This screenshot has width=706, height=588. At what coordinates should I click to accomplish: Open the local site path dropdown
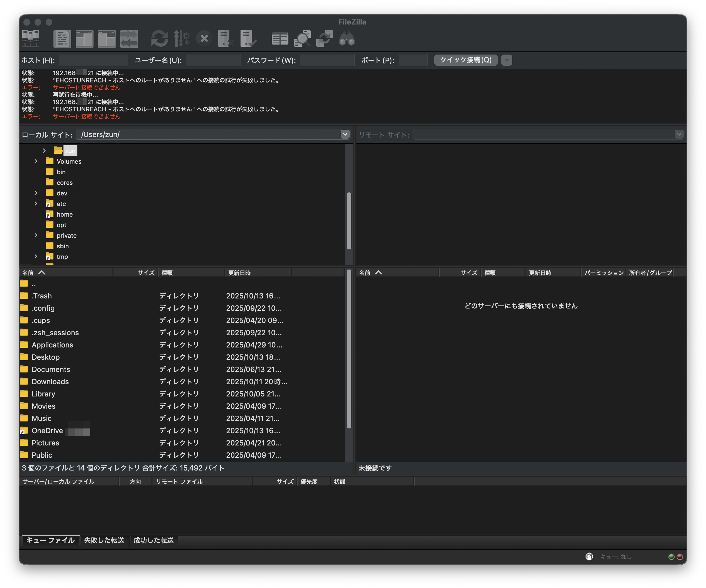tap(345, 134)
